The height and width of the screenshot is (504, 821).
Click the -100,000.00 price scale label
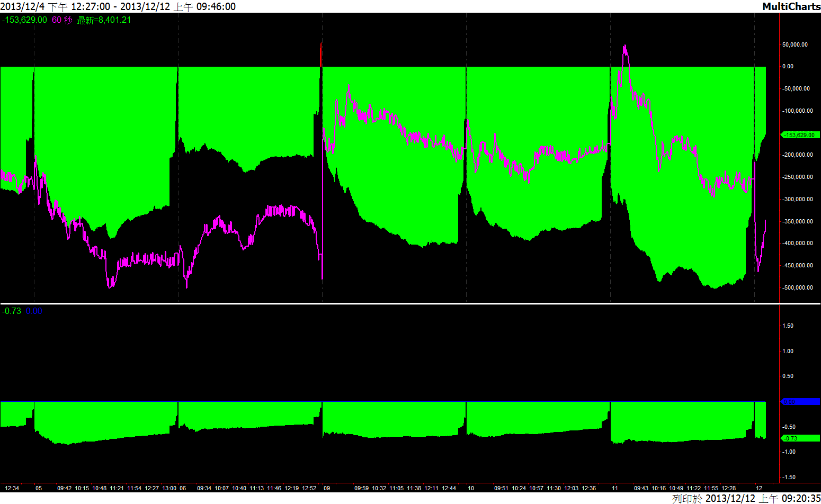(x=797, y=111)
